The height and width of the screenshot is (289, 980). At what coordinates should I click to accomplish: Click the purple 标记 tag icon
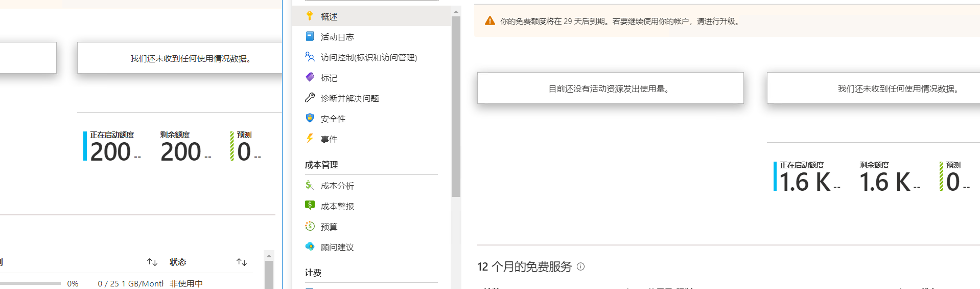click(310, 77)
